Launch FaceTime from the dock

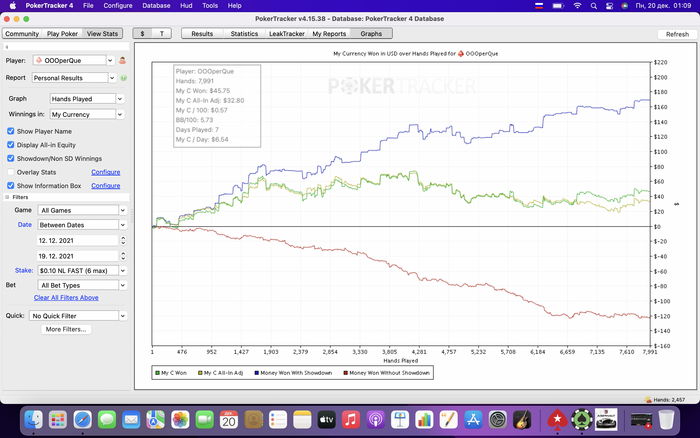[204, 420]
